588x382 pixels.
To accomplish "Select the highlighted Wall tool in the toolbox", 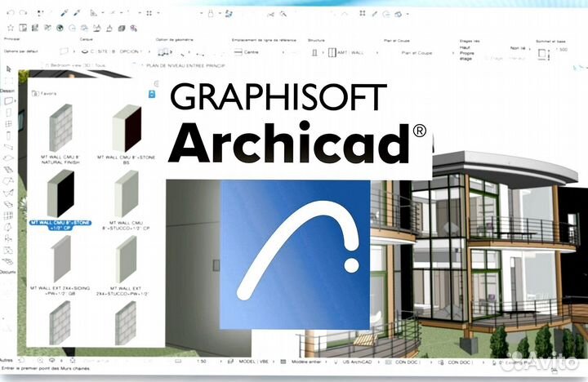I will coord(9,101).
